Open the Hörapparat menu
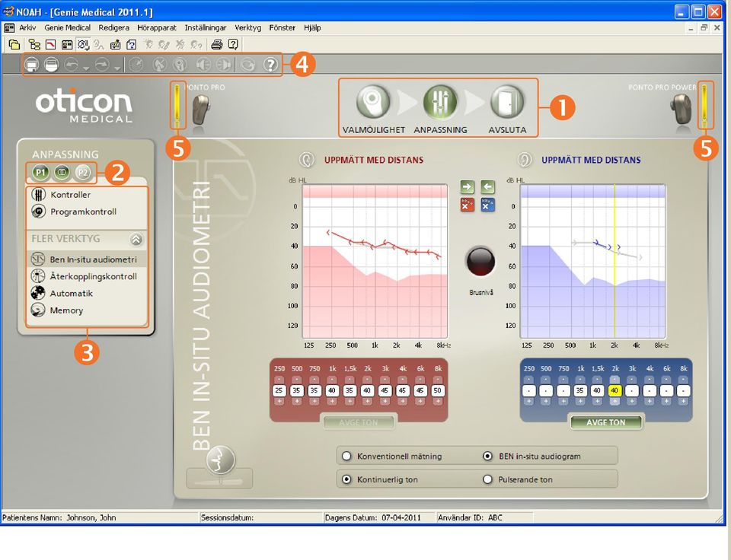731x560 pixels. 157,28
